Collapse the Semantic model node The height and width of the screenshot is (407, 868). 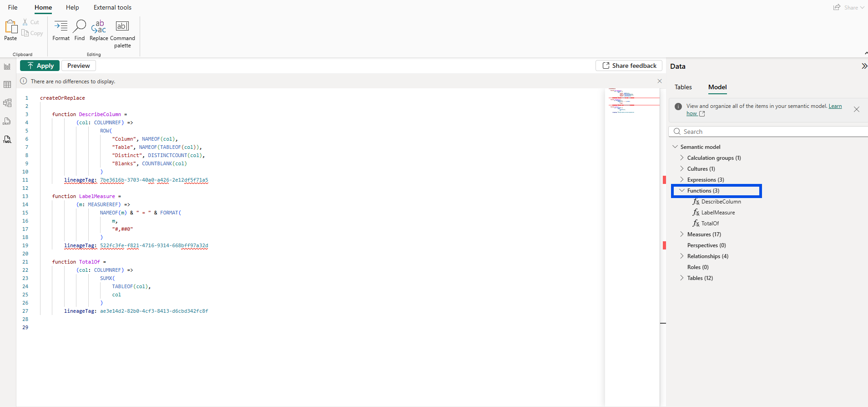click(675, 147)
